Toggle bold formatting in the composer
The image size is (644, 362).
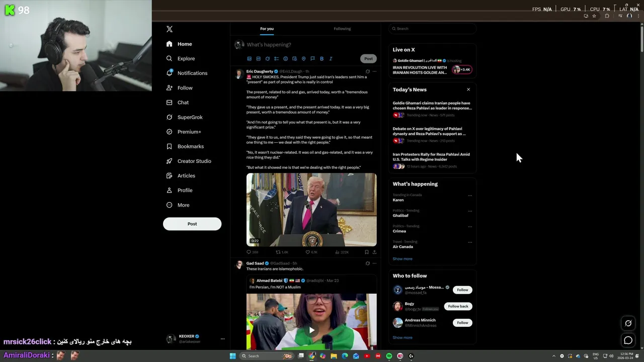(321, 59)
